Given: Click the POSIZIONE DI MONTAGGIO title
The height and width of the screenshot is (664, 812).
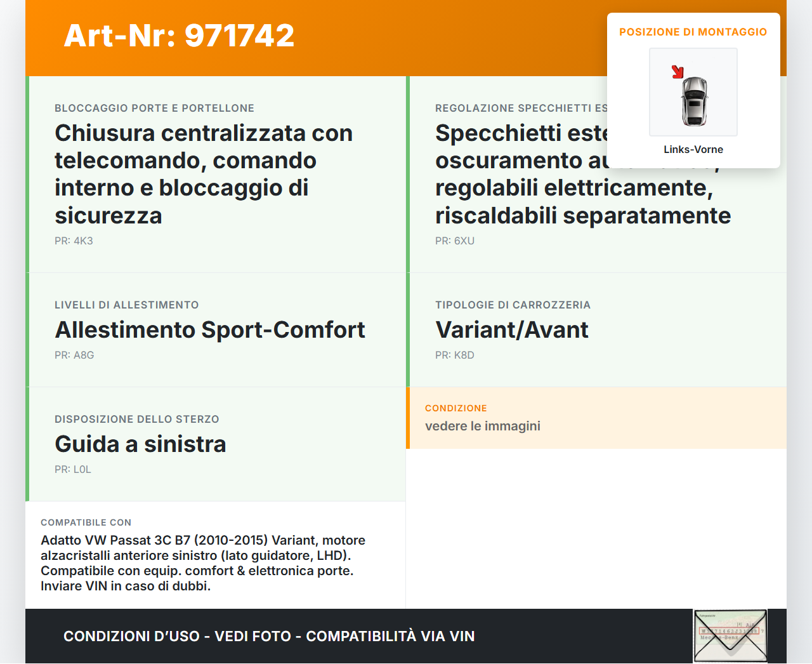Looking at the screenshot, I should coord(693,32).
